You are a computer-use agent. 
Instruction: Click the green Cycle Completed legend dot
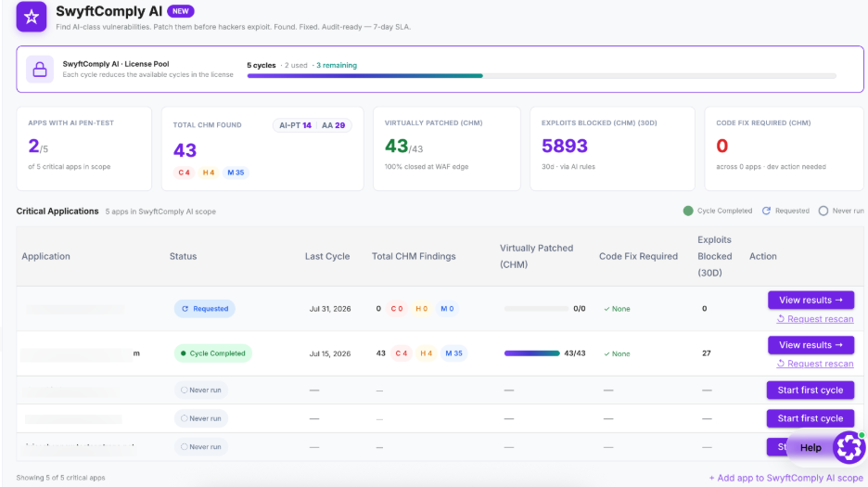[x=688, y=211]
